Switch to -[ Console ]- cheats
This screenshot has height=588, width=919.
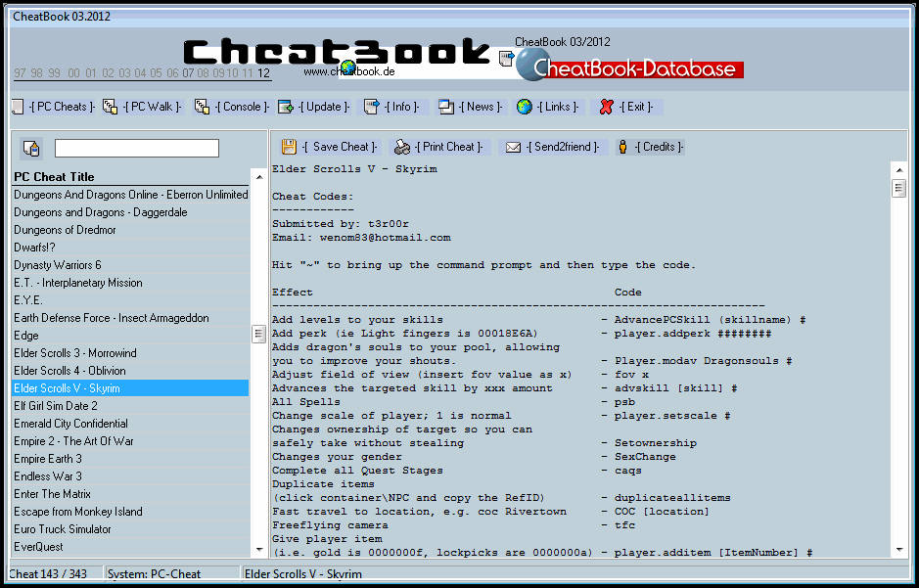pos(242,107)
